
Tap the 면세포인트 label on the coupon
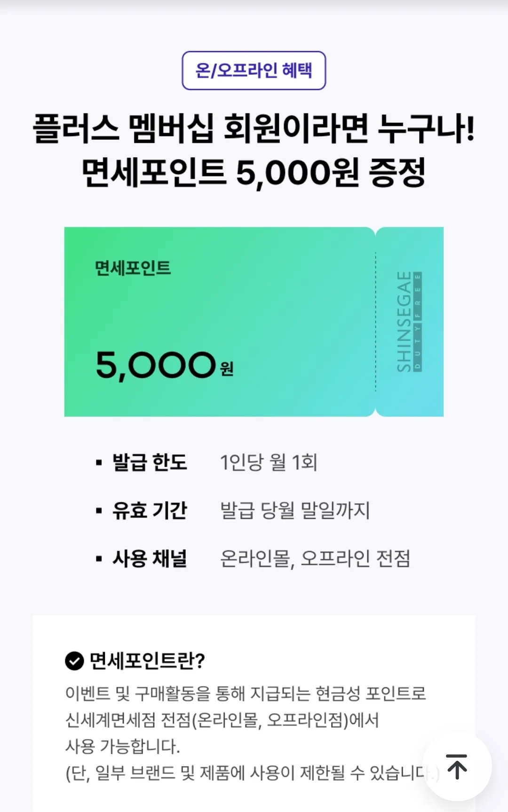(x=133, y=268)
